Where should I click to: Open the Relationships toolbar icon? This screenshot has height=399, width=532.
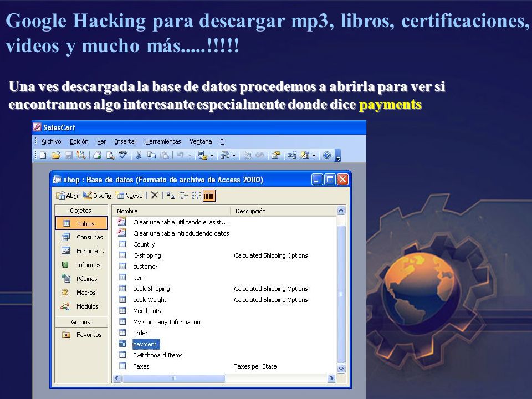pyautogui.click(x=292, y=155)
